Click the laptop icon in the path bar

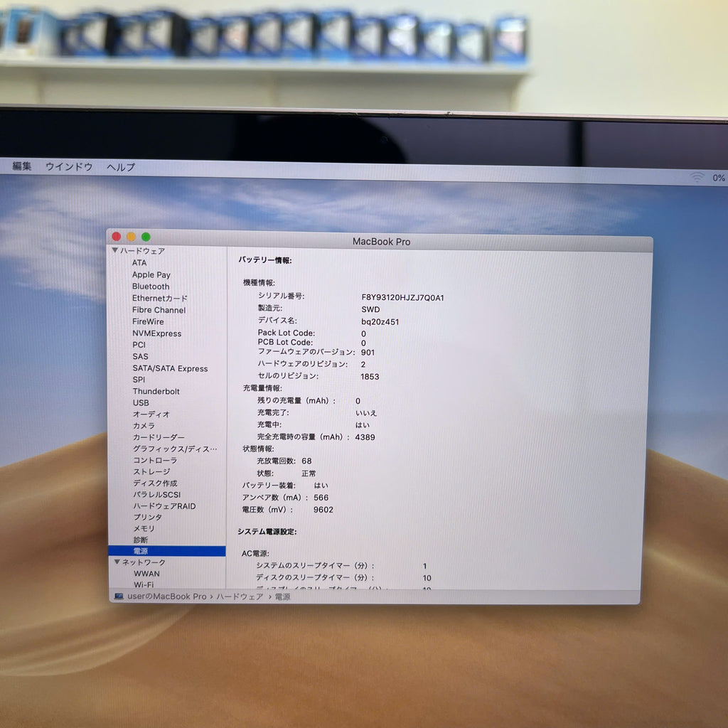point(119,596)
